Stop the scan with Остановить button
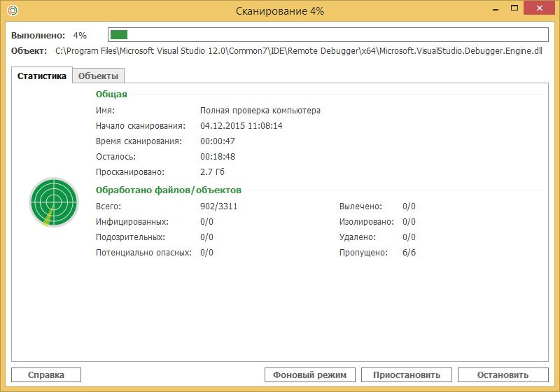This screenshot has width=560, height=392. (x=503, y=375)
